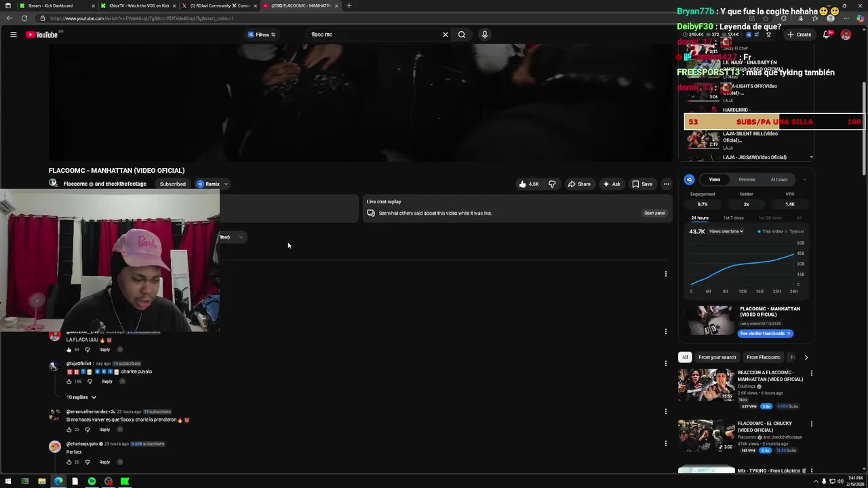This screenshot has width=868, height=488.
Task: Clear the search box with X
Action: [446, 35]
